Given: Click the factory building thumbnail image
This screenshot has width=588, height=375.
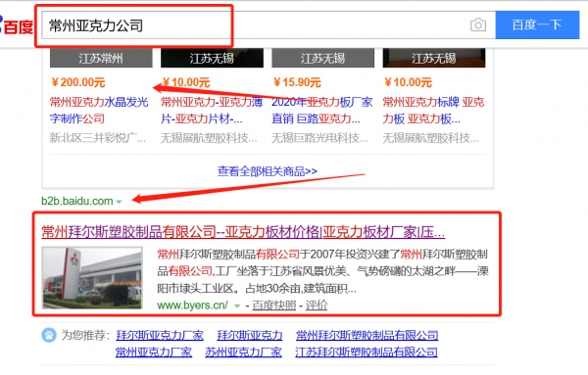Looking at the screenshot, I should [x=92, y=278].
